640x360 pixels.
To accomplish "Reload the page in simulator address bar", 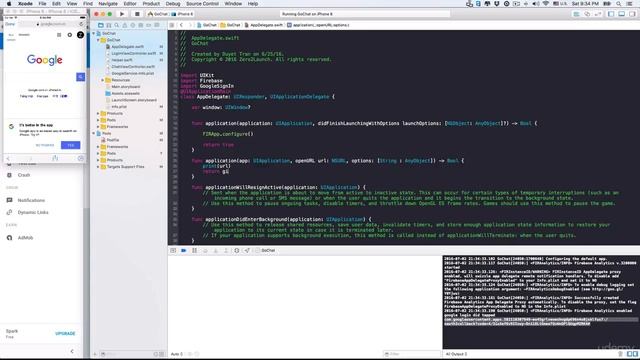I will point(81,24).
